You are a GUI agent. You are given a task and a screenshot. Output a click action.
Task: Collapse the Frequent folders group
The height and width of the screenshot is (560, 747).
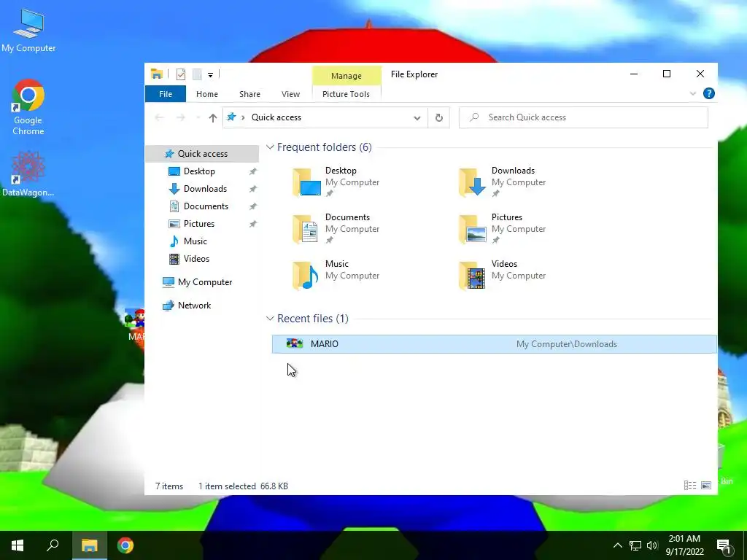pyautogui.click(x=270, y=147)
